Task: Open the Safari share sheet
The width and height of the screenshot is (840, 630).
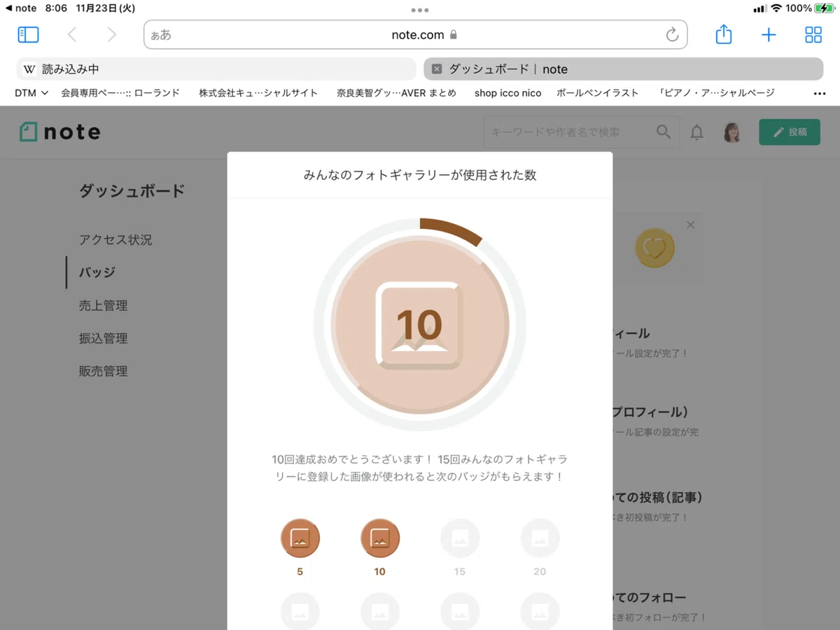Action: click(x=724, y=34)
